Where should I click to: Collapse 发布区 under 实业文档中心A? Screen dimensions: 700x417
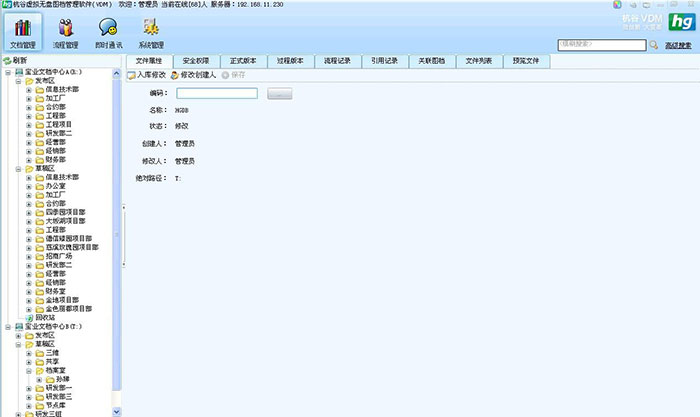tap(18, 81)
